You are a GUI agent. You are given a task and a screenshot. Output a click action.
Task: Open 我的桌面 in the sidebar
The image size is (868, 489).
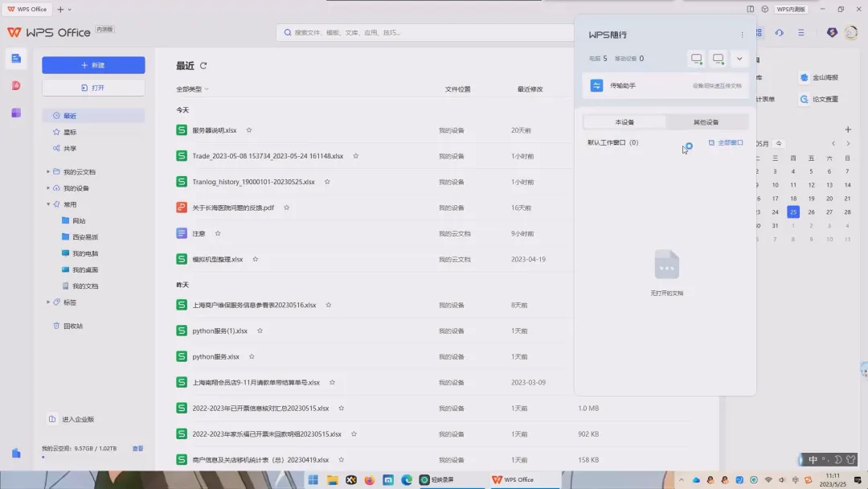click(x=80, y=269)
